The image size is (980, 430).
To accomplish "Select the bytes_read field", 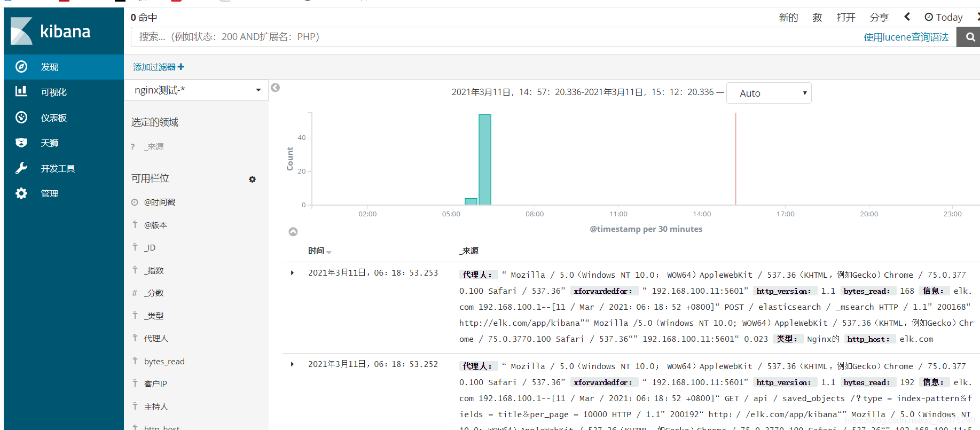I will click(x=164, y=361).
